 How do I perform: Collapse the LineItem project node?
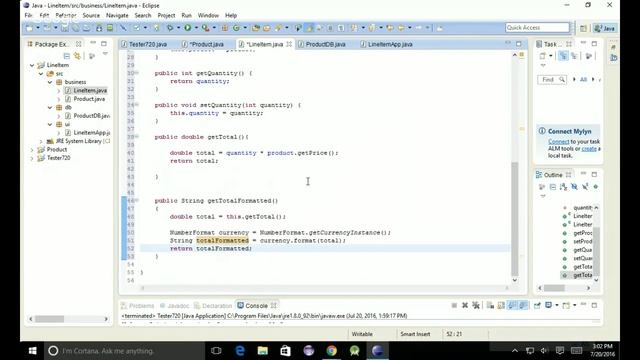click(32, 65)
